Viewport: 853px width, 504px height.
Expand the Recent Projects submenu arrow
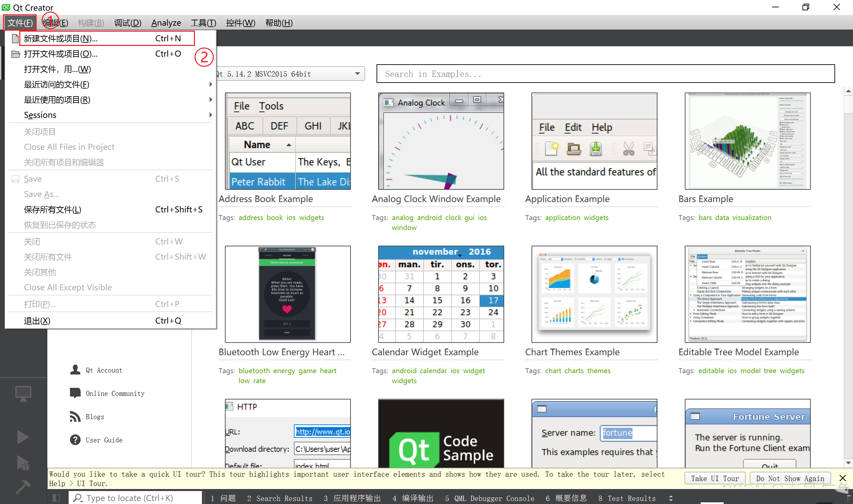tap(211, 100)
